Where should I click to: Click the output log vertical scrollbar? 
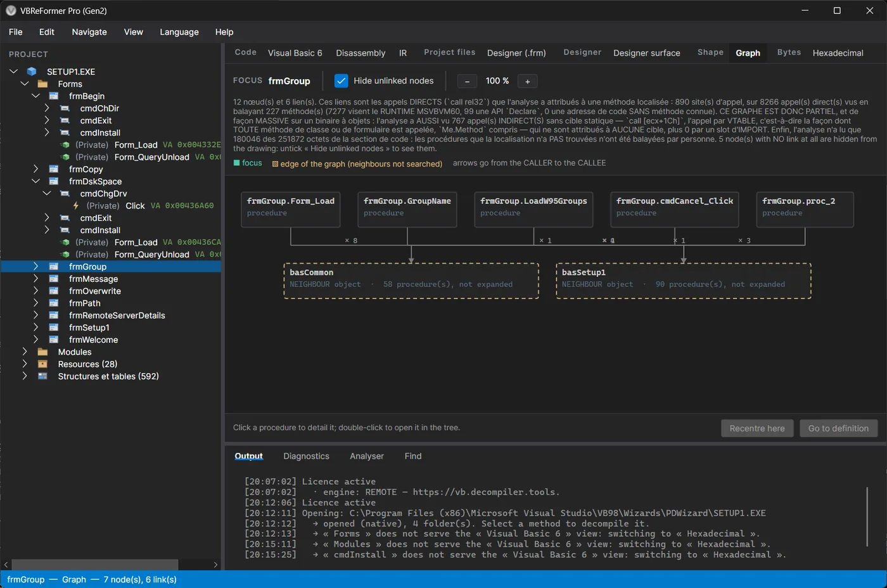coord(867,516)
